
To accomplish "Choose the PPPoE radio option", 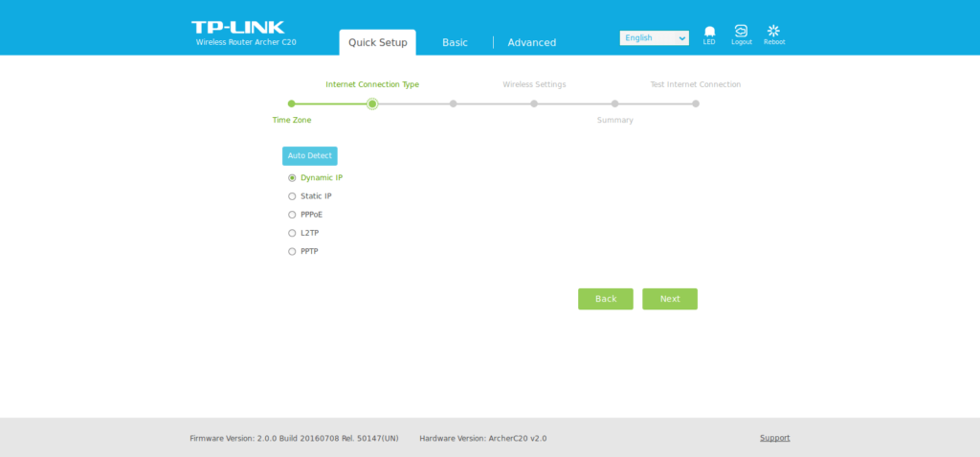I will click(x=292, y=215).
